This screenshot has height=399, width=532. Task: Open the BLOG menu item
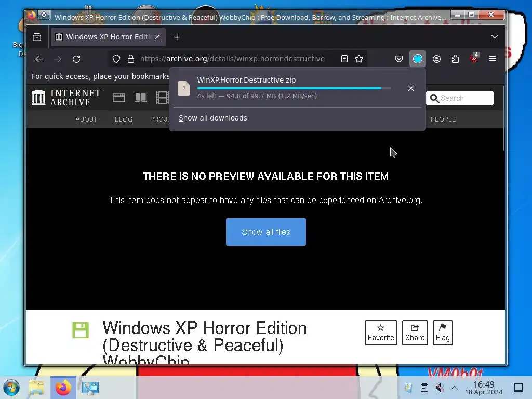[x=124, y=119]
